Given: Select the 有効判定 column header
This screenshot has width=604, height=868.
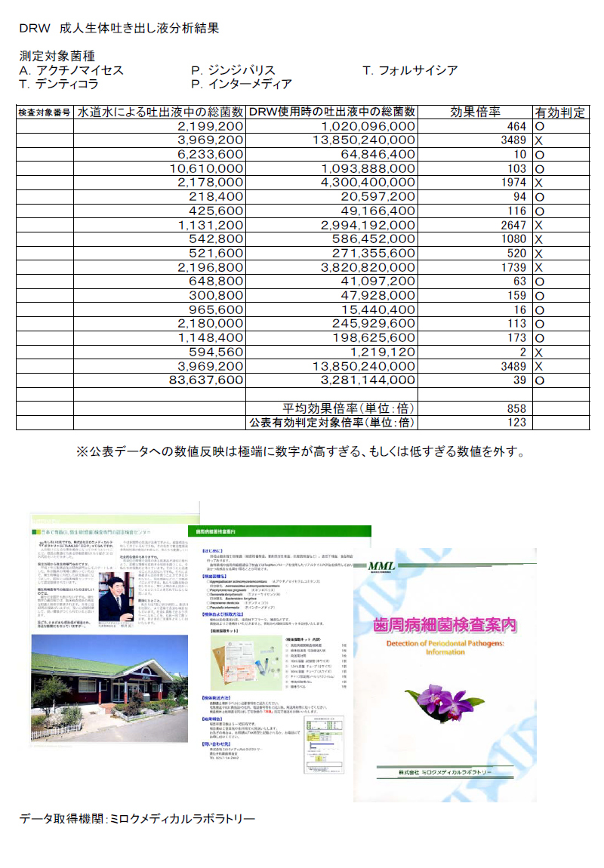Looking at the screenshot, I should [x=560, y=112].
